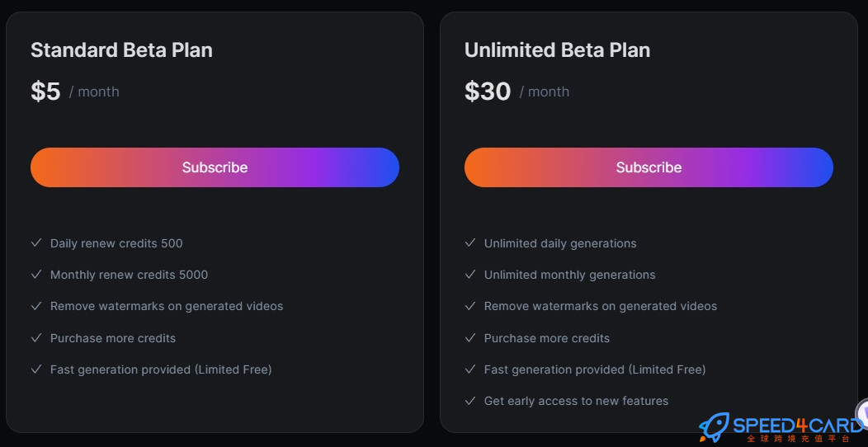Viewport: 868px width, 447px height.
Task: Click the SPEED4CARD watermark text
Action: (797, 426)
